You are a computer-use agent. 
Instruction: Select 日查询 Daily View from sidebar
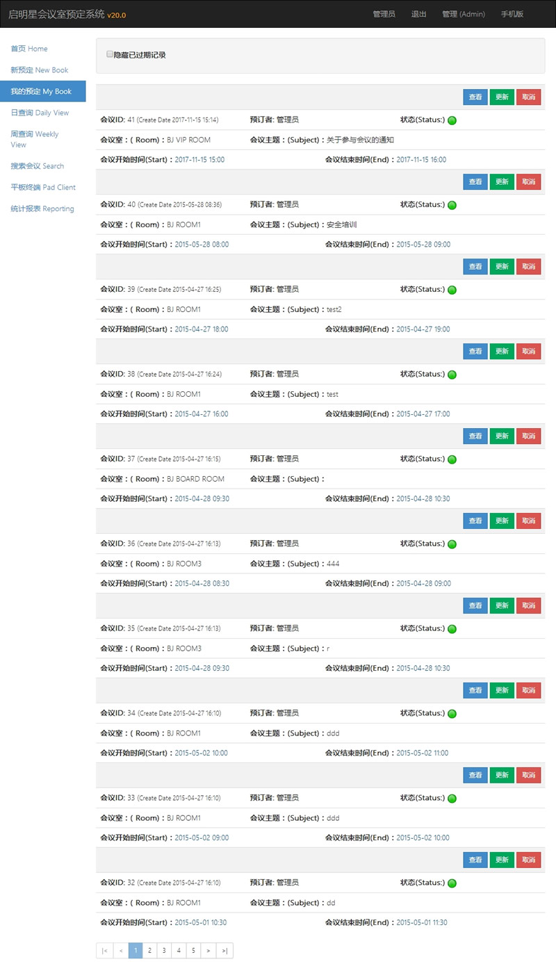coord(38,112)
